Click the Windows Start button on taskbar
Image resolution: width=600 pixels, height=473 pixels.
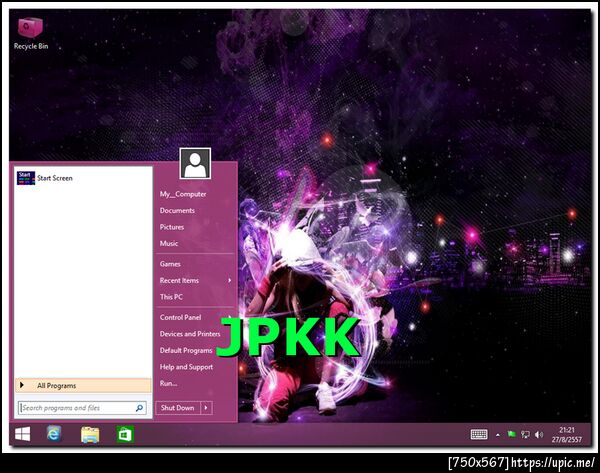(x=23, y=434)
